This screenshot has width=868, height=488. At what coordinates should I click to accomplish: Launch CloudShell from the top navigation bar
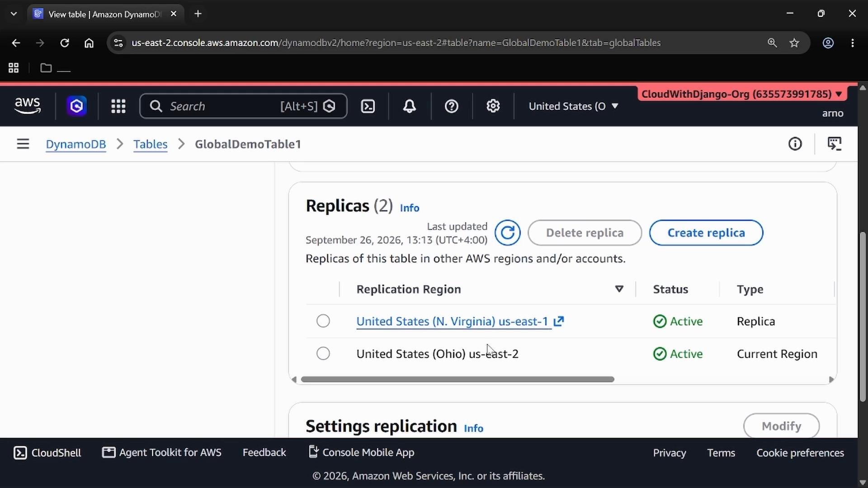(x=368, y=106)
